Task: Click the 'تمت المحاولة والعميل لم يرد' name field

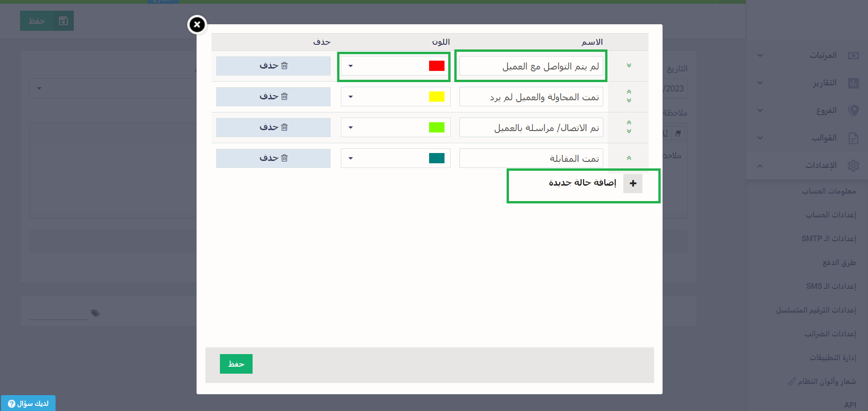Action: [x=531, y=97]
